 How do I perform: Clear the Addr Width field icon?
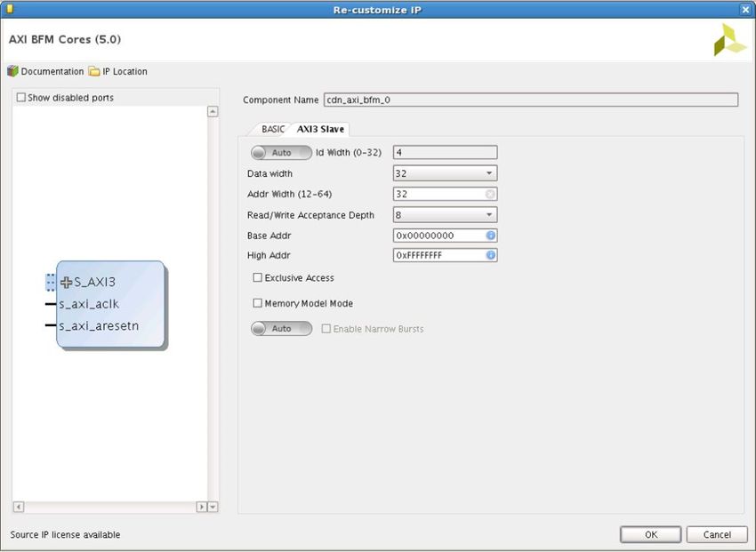point(490,194)
